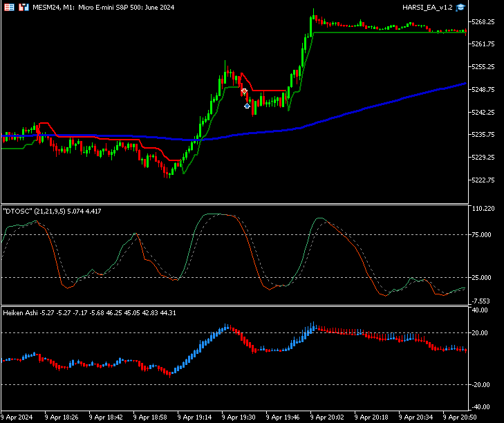Select the blue buy arrow trade marker
The image size is (504, 423).
247,106
